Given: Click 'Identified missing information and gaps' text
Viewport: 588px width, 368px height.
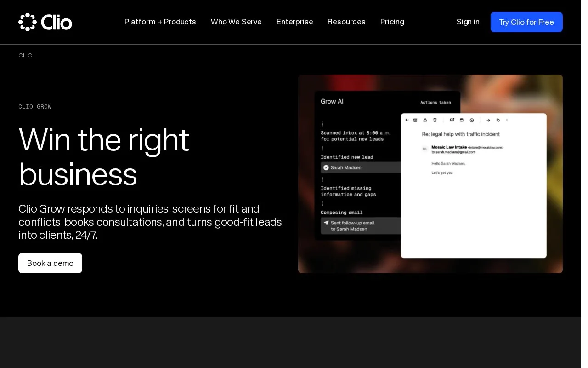Looking at the screenshot, I should coord(348,191).
